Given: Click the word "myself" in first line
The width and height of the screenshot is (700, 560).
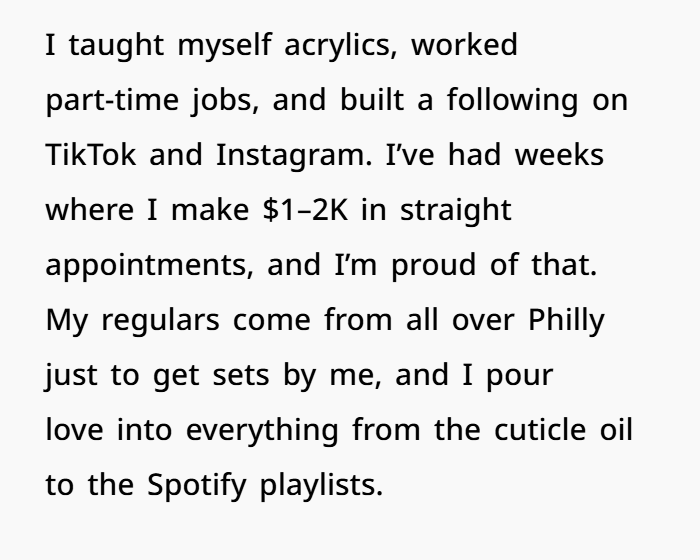Looking at the screenshot, I should [224, 46].
